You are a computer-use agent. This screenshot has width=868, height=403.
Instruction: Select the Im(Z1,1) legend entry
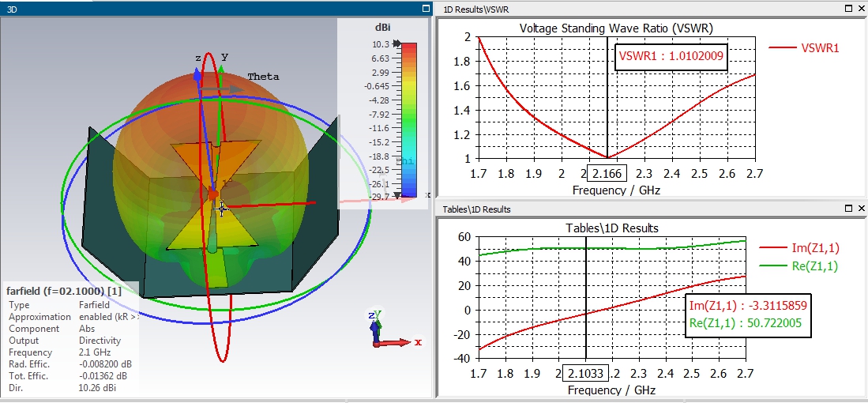coord(799,249)
